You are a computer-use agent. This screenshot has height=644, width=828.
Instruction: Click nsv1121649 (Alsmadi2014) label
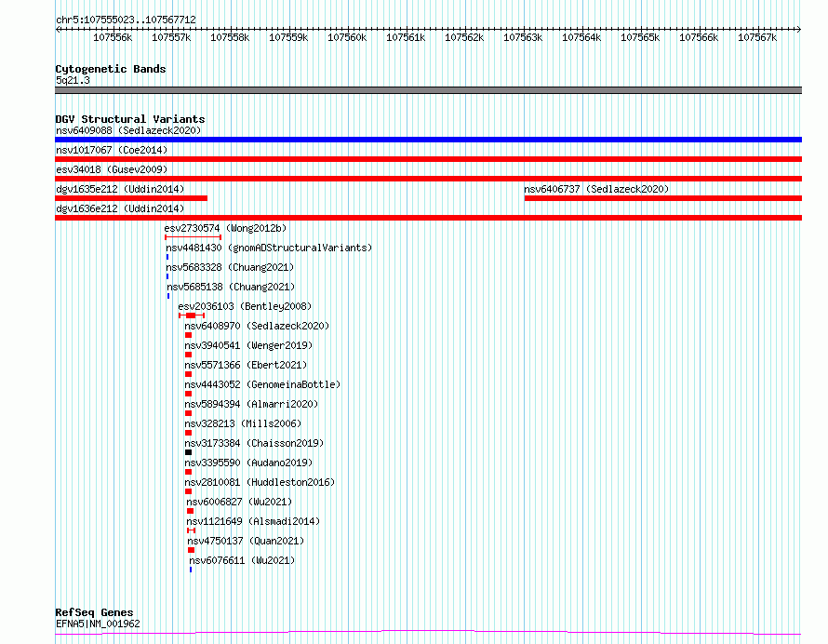pos(253,521)
